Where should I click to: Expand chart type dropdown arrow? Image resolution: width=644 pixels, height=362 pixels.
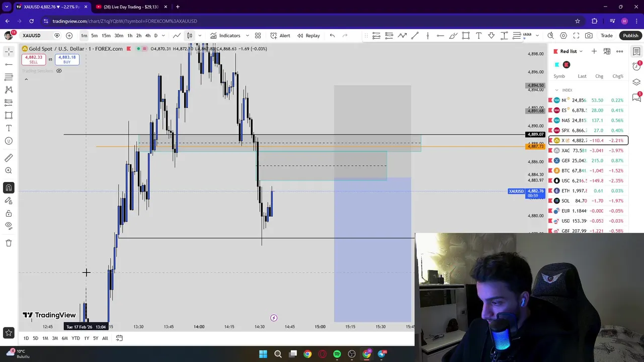pyautogui.click(x=200, y=35)
